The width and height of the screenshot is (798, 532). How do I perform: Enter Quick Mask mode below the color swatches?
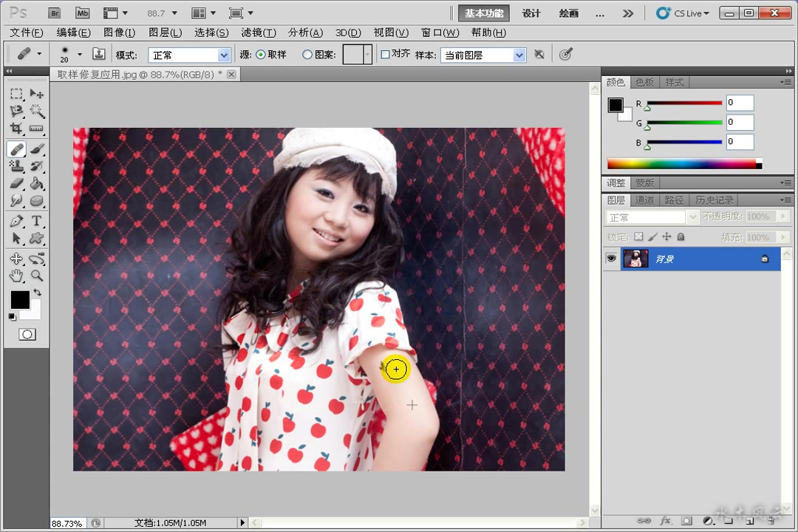[x=27, y=334]
